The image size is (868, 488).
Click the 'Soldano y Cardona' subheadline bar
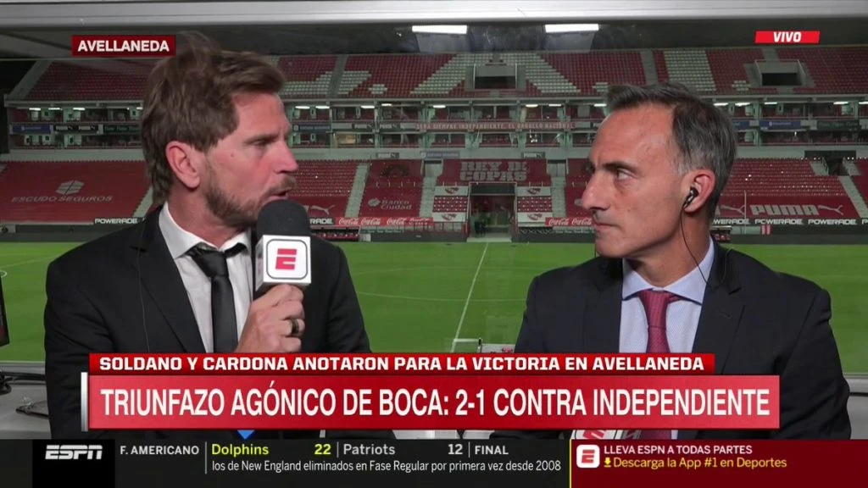coord(402,363)
